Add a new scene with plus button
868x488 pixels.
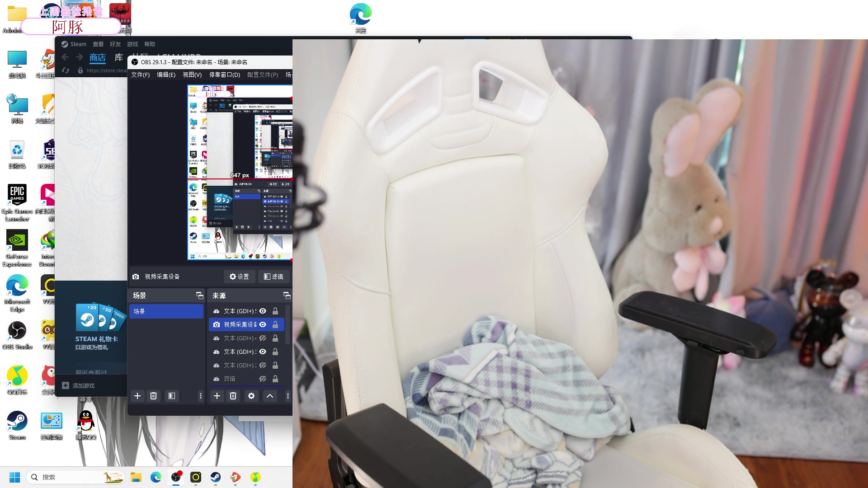[x=137, y=396]
